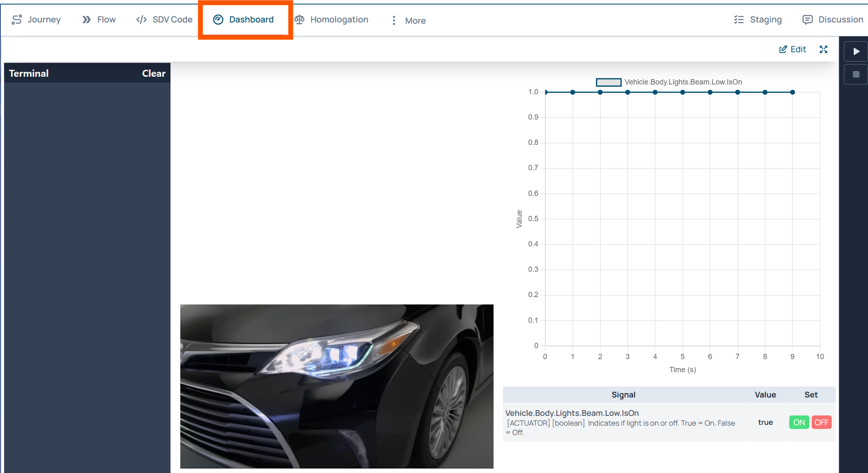Click the Homologation scales icon

tap(300, 20)
